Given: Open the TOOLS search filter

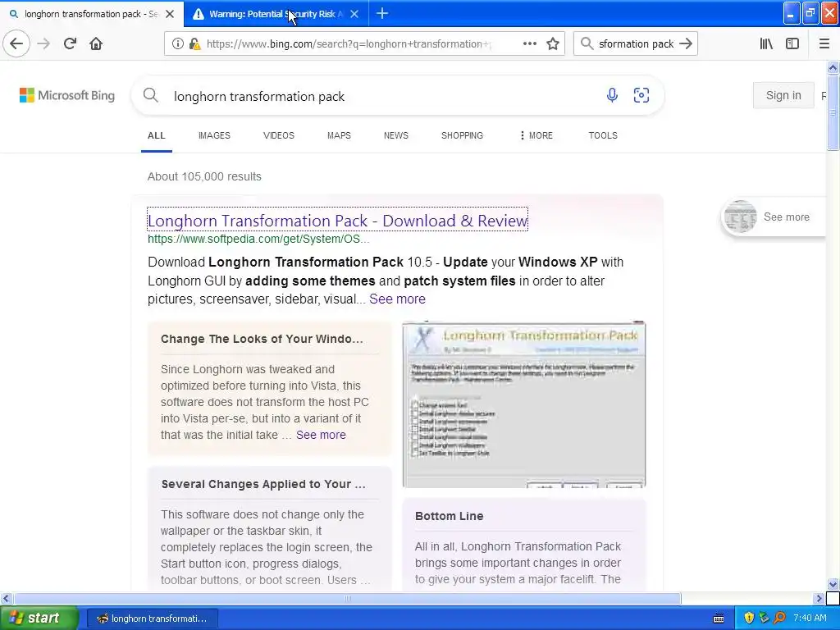Looking at the screenshot, I should click(x=603, y=135).
